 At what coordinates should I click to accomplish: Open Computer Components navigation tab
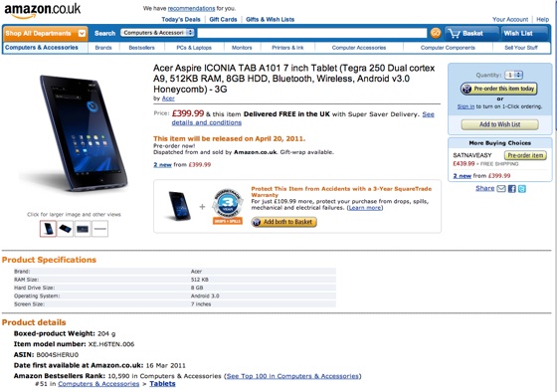[x=448, y=48]
